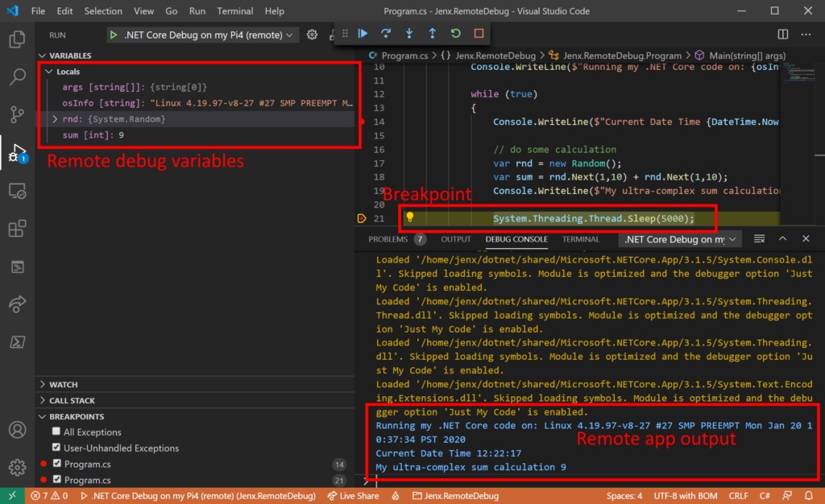The height and width of the screenshot is (504, 825).
Task: Click the errors and warnings count in status bar
Action: 49,496
